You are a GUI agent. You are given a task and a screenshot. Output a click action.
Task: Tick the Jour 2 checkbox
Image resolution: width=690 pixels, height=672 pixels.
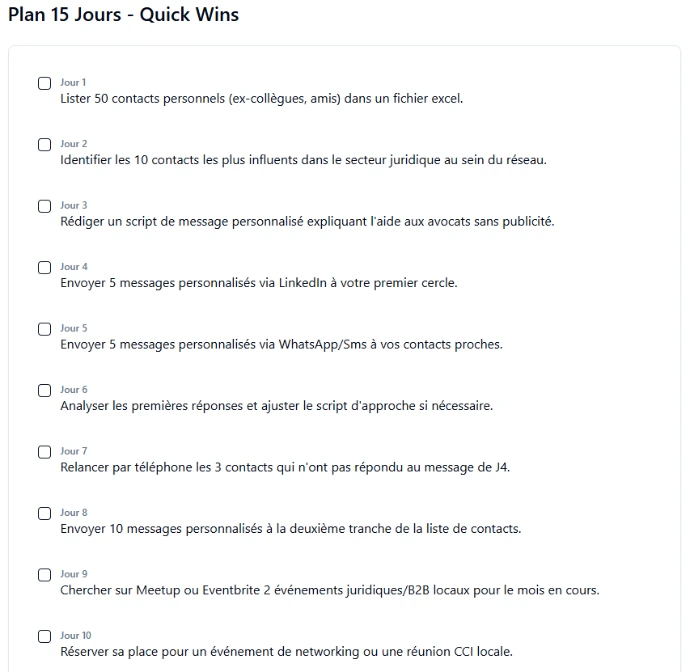45,145
